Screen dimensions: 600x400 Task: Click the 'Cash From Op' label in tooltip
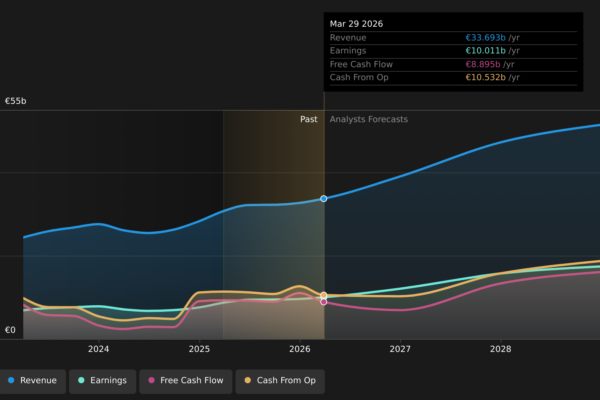(359, 77)
